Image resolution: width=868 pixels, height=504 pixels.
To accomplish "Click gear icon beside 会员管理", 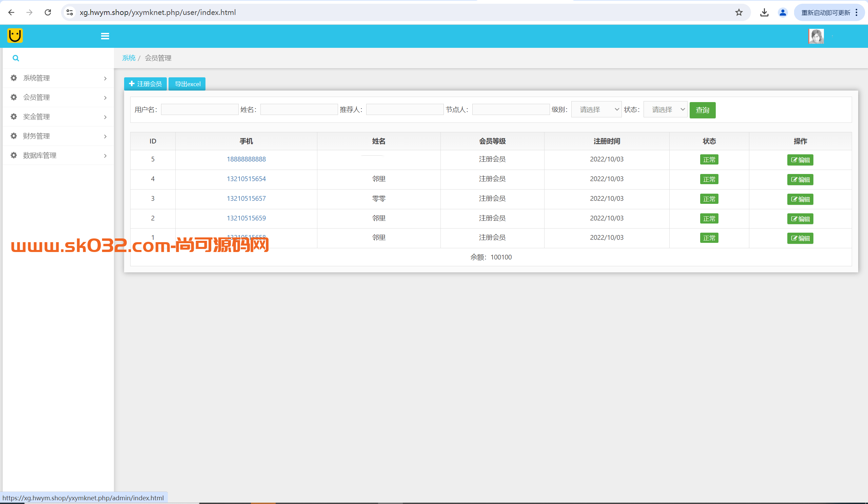I will 14,97.
